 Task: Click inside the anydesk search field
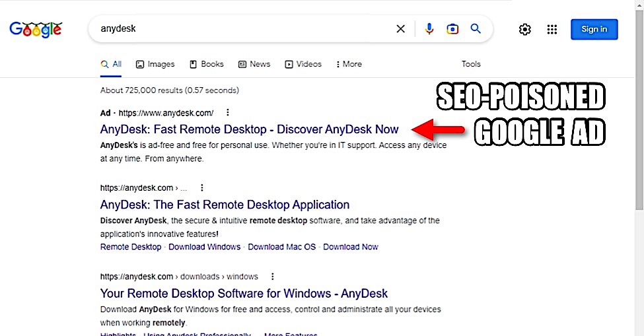[244, 29]
